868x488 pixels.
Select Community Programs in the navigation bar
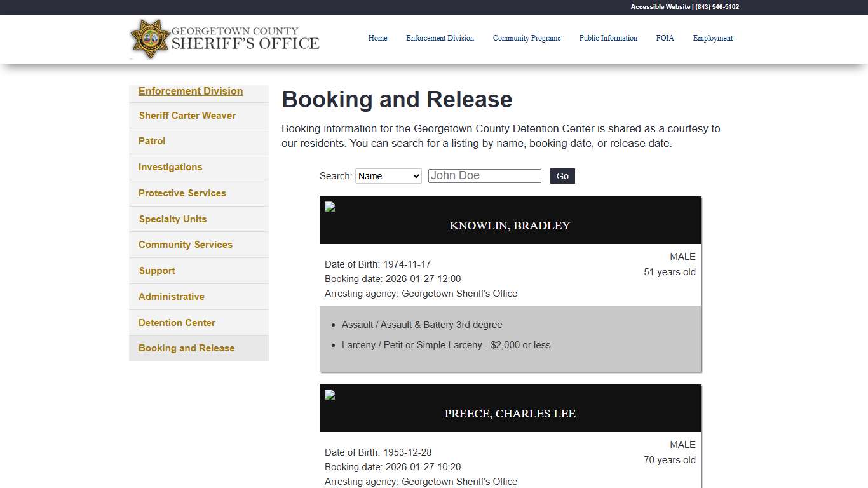[x=526, y=38]
